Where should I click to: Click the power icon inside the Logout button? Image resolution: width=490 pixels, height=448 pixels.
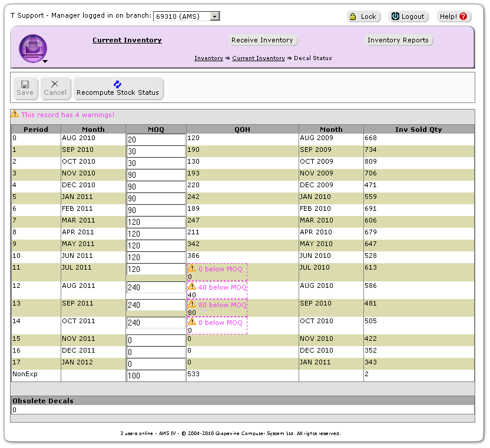[396, 17]
